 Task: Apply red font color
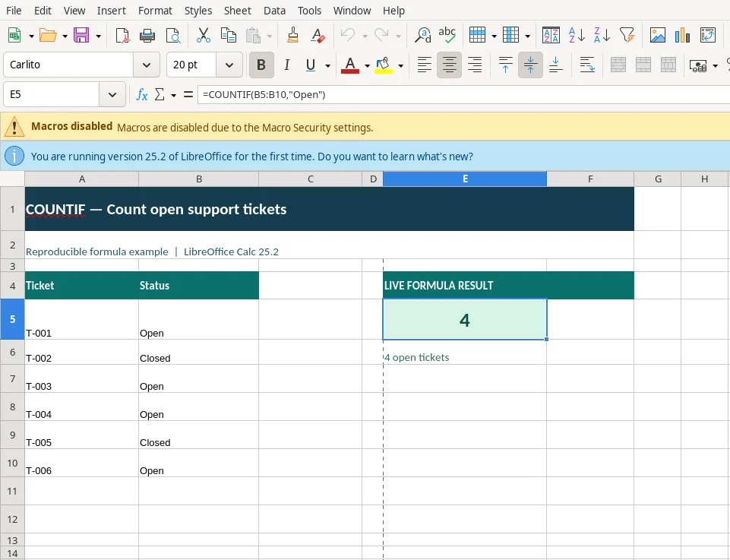coord(350,65)
